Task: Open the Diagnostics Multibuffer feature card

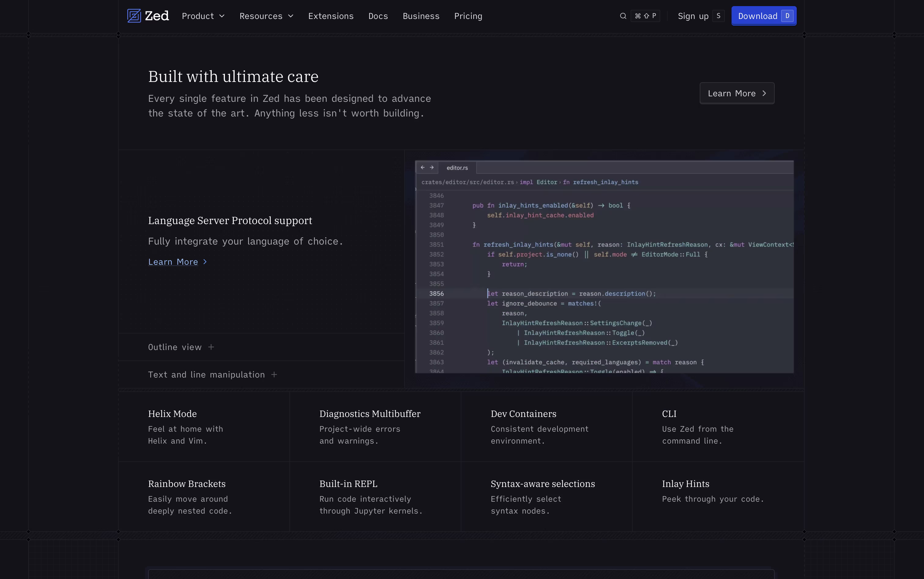Action: 375,427
